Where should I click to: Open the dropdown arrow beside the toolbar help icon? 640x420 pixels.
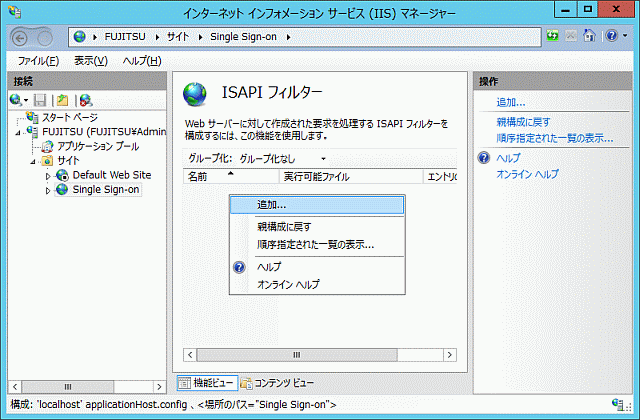coord(625,36)
